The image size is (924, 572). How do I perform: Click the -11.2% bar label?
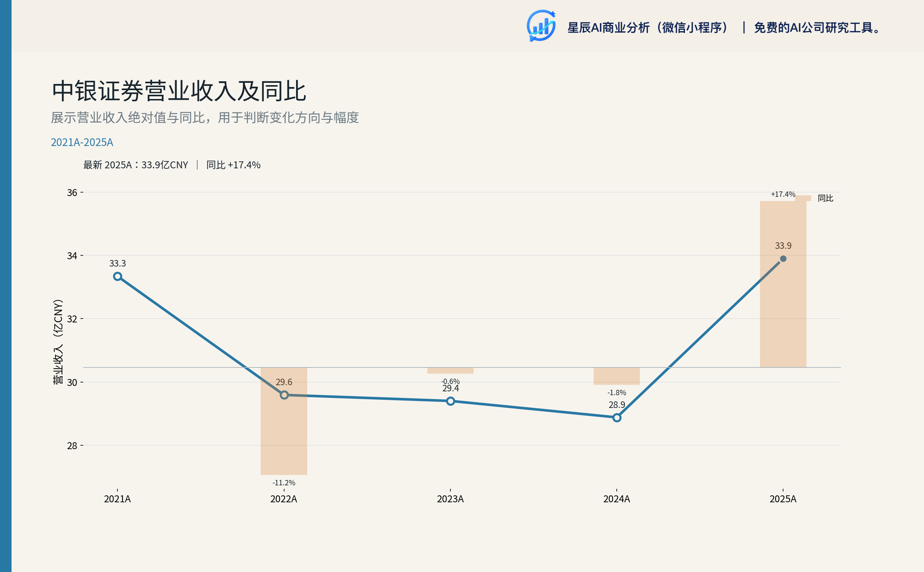284,483
